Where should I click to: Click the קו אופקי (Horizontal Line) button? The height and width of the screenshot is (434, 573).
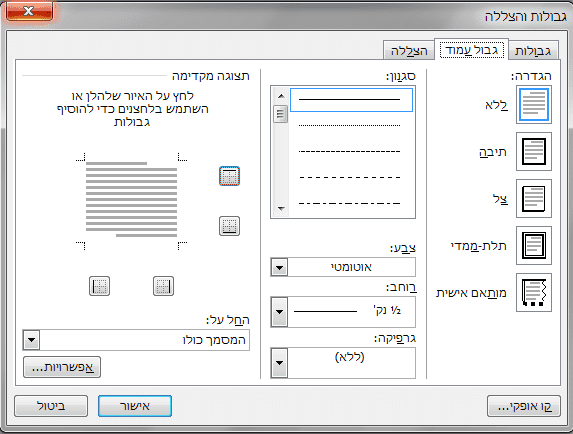524,406
